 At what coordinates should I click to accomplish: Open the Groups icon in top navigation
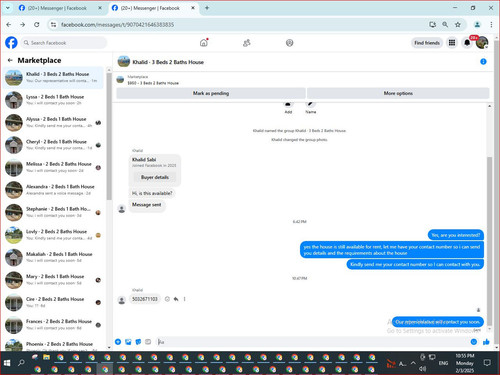point(290,43)
